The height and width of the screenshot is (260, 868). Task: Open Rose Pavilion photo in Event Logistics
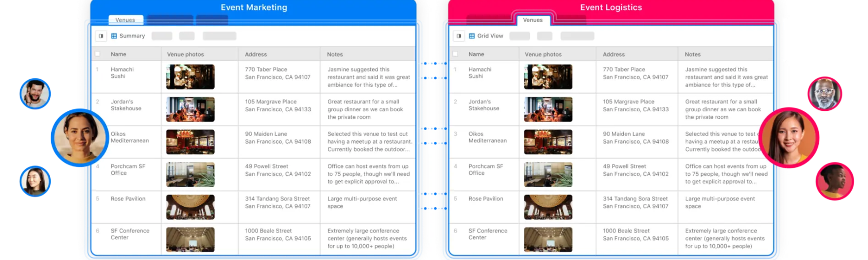point(548,207)
